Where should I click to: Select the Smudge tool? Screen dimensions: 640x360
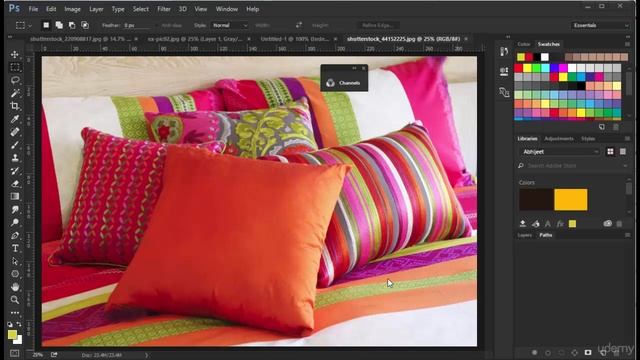click(x=15, y=209)
